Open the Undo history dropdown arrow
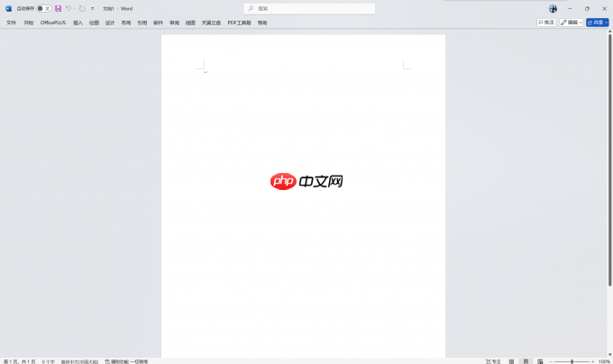Image resolution: width=613 pixels, height=364 pixels. (x=74, y=9)
